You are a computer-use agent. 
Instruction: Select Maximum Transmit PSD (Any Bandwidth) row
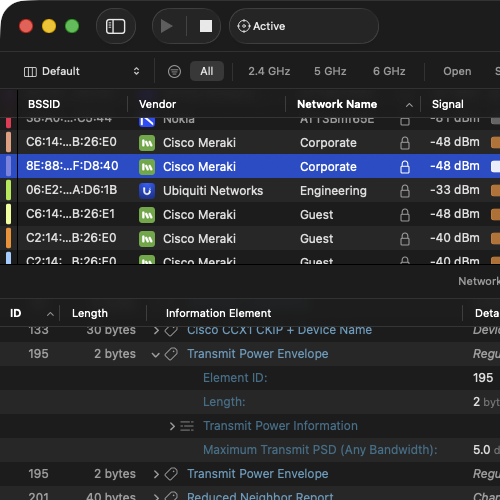(x=250, y=450)
